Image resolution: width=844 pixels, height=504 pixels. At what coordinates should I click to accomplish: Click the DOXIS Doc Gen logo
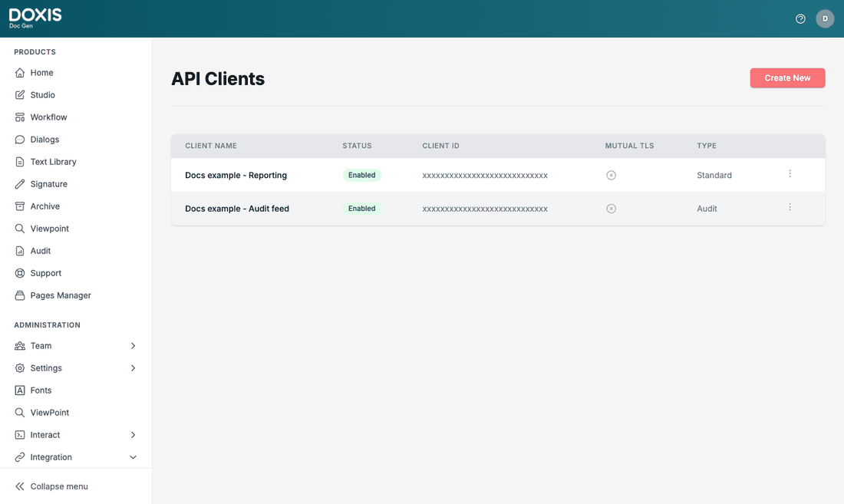pyautogui.click(x=35, y=18)
